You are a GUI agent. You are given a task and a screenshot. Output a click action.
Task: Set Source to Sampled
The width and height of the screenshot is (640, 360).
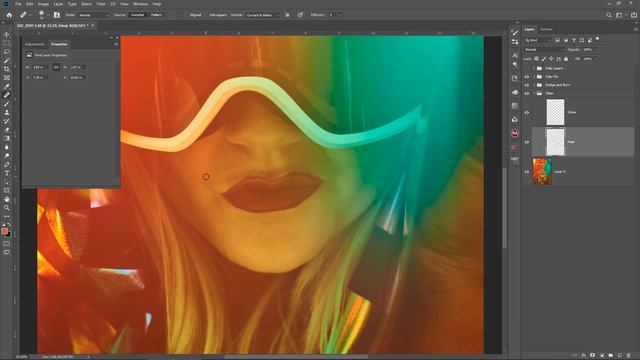[137, 15]
